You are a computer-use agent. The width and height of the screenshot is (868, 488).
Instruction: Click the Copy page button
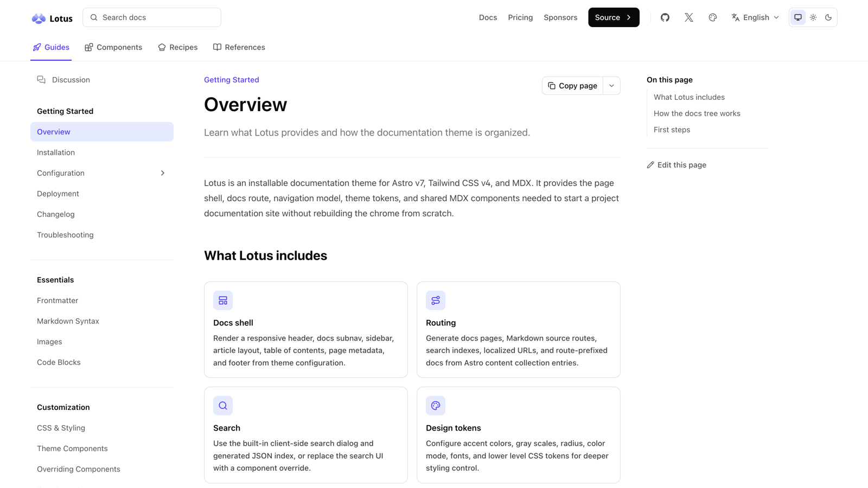(x=572, y=86)
